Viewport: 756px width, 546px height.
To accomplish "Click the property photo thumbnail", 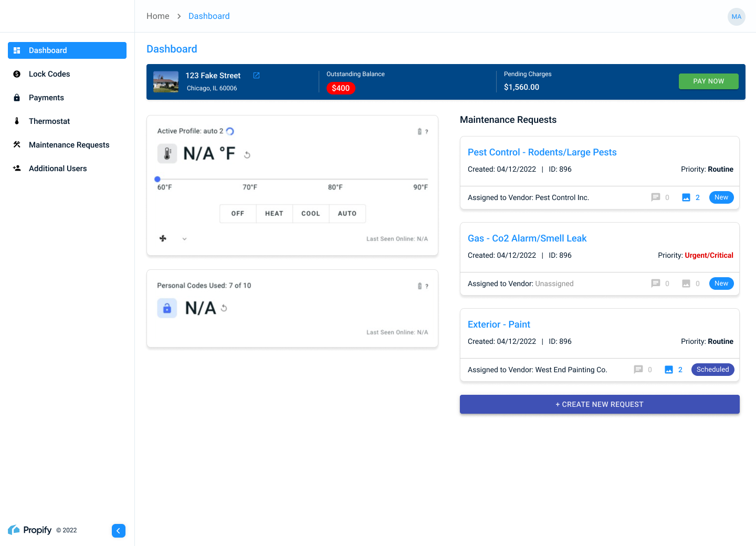I will click(165, 81).
